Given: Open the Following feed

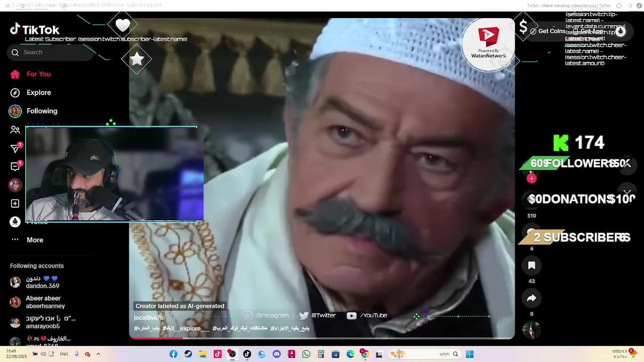Looking at the screenshot, I should 34,111.
